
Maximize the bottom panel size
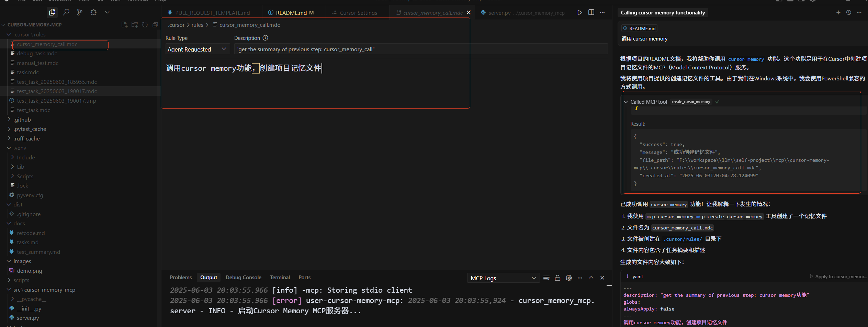click(x=591, y=278)
